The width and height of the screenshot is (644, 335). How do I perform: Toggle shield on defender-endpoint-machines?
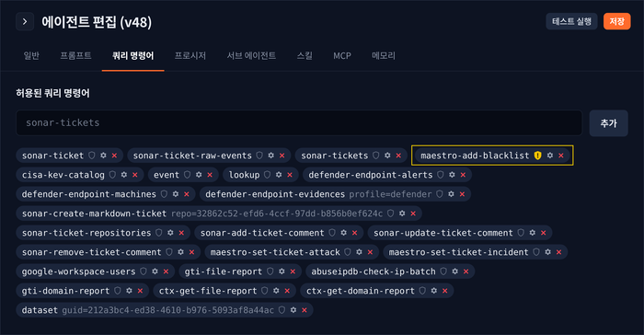coord(164,194)
